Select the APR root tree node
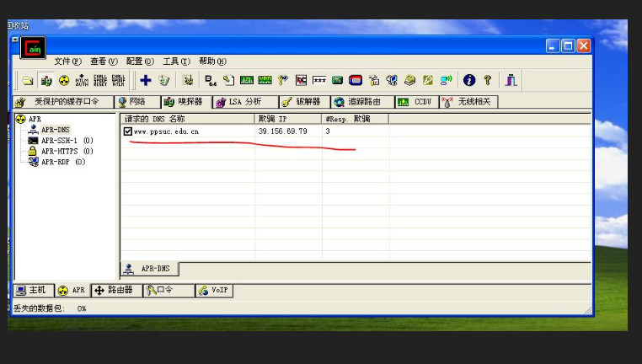The image size is (642, 364). tap(35, 119)
